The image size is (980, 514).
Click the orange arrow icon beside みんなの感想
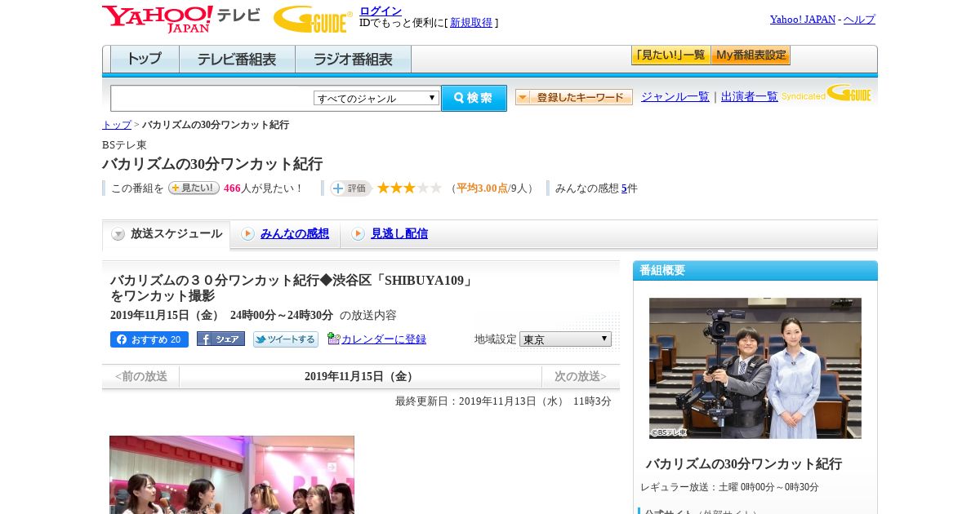point(247,234)
